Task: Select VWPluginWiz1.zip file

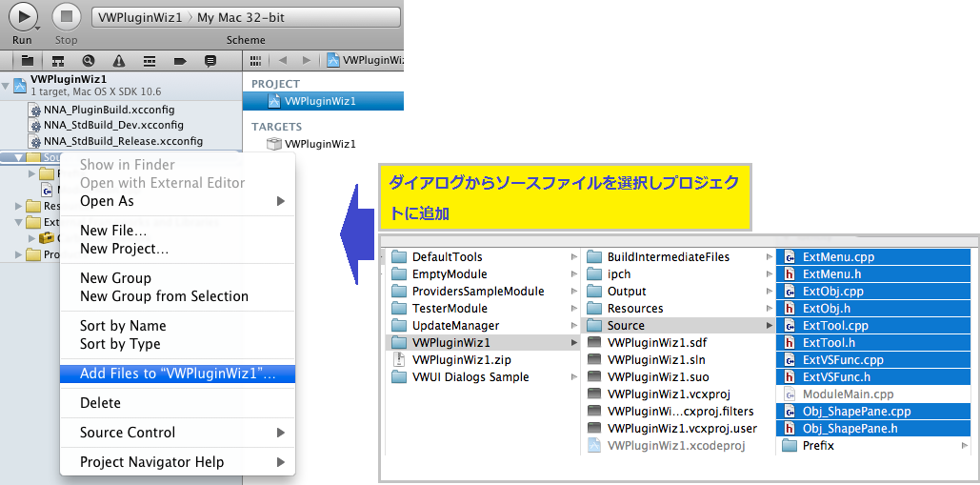Action: 484,360
